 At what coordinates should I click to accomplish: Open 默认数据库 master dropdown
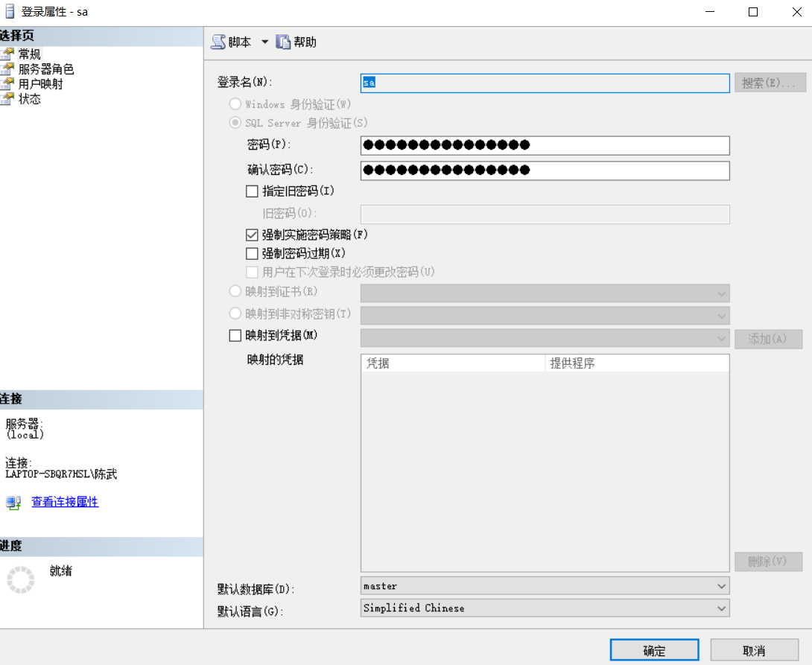pyautogui.click(x=545, y=586)
